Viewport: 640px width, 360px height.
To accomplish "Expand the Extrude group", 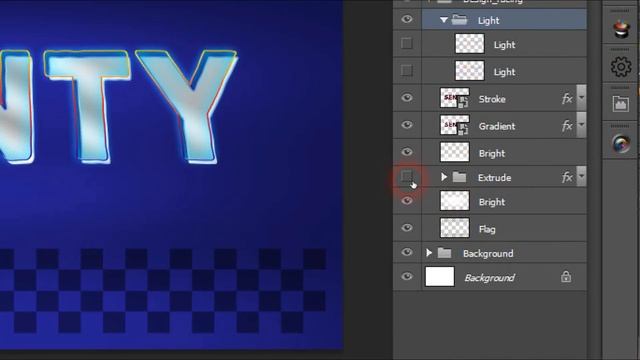I will coord(444,177).
